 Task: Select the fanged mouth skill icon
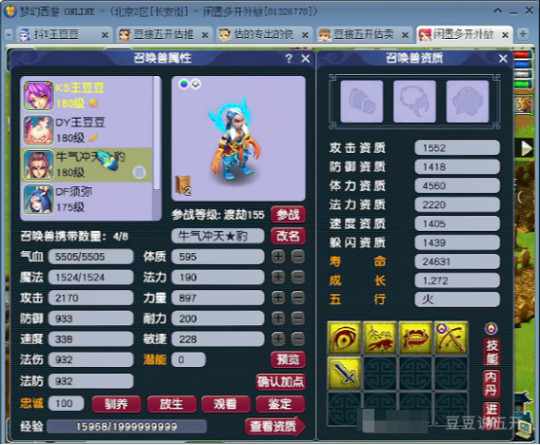[x=416, y=338]
